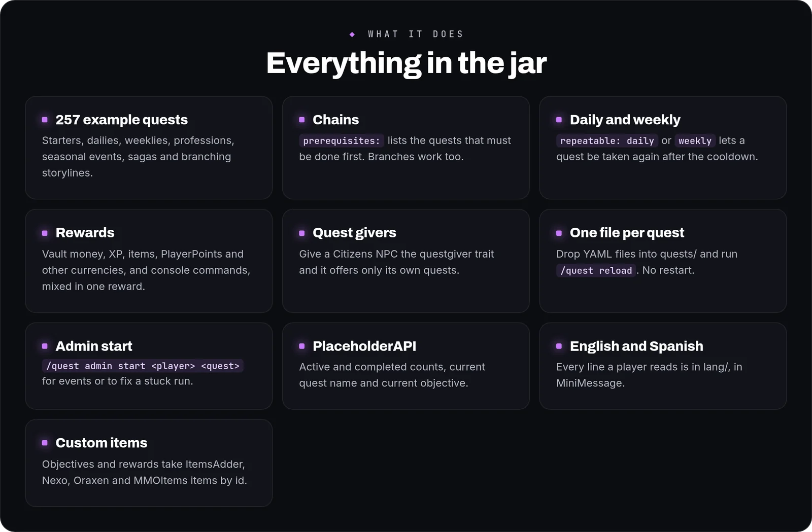This screenshot has height=532, width=812.
Task: Click the Quest givers card description text
Action: pyautogui.click(x=396, y=262)
